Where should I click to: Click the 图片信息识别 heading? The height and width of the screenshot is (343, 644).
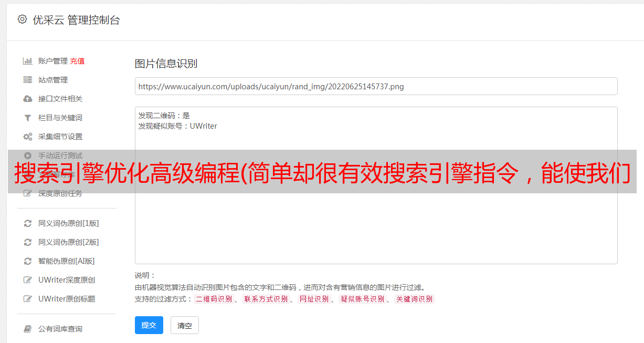pyautogui.click(x=166, y=64)
